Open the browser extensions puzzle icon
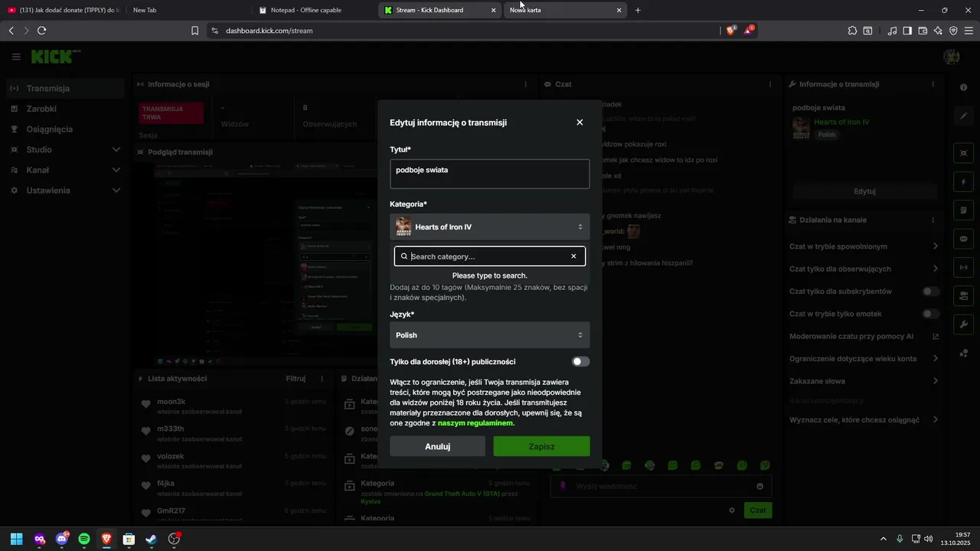This screenshot has height=551, width=980. 852,31
